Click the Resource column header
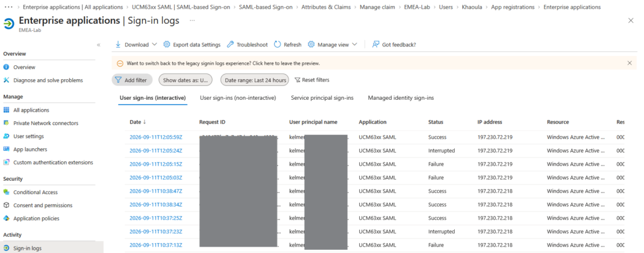The height and width of the screenshot is (253, 644). click(558, 122)
